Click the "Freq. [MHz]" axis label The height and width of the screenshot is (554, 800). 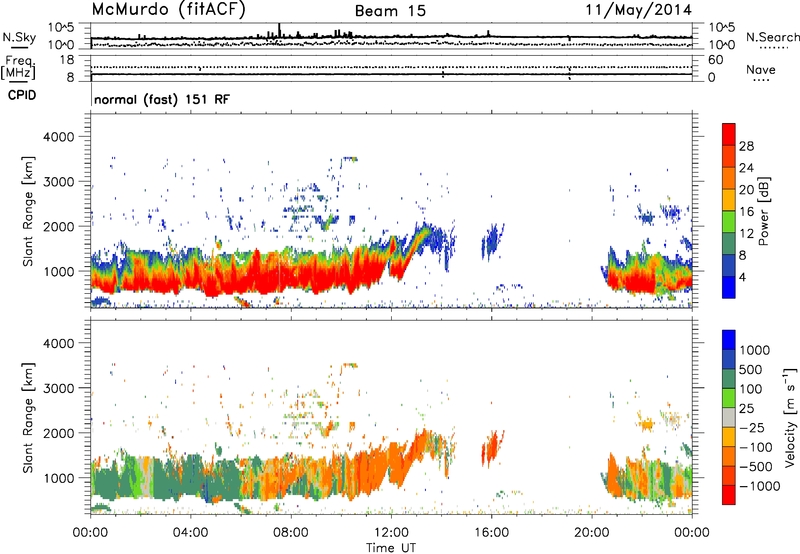pos(18,68)
